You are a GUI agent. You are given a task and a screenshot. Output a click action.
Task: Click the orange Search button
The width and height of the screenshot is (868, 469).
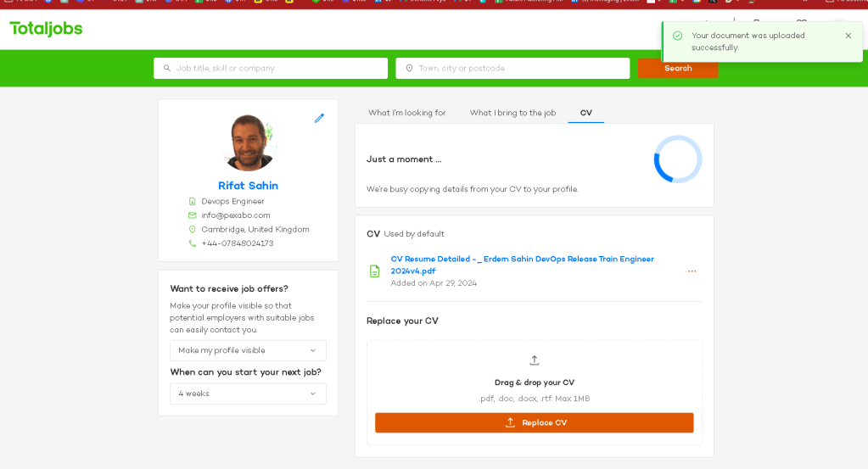(678, 68)
